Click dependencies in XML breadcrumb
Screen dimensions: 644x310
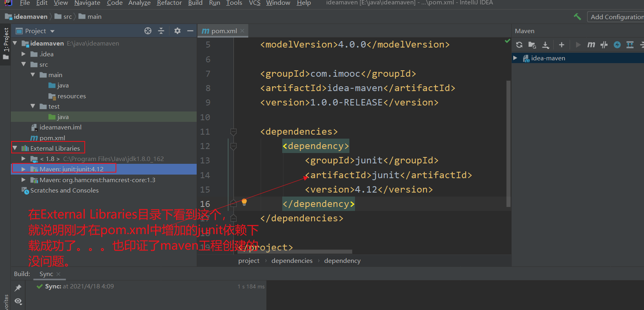tap(292, 260)
